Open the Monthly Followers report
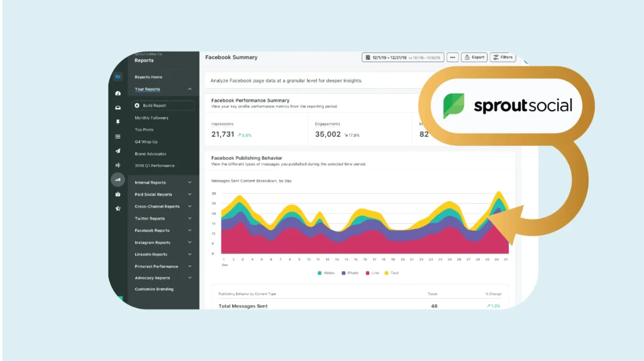The height and width of the screenshot is (361, 644). pyautogui.click(x=152, y=118)
